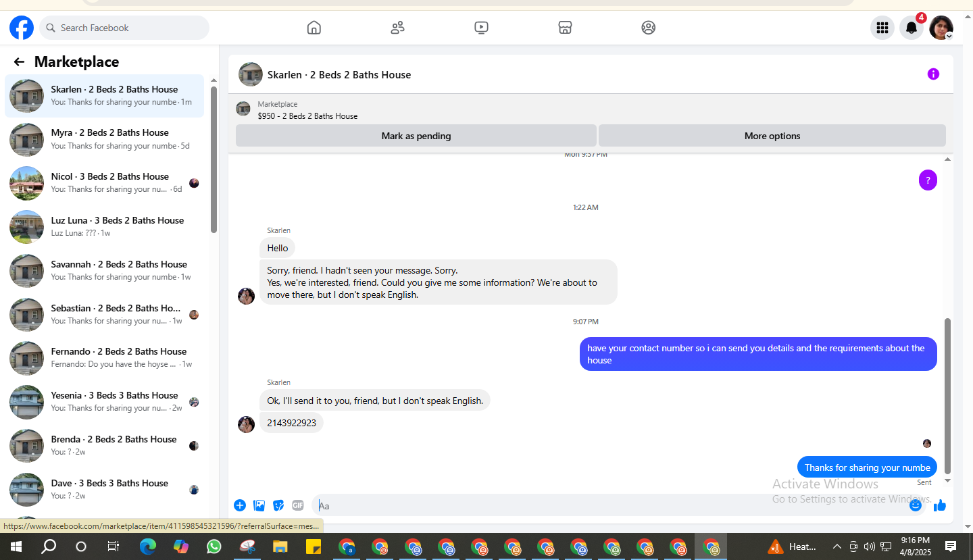Screen dimensions: 973x560
Task: Select Savannah 2 Beds 2 Baths House chat
Action: tap(105, 271)
